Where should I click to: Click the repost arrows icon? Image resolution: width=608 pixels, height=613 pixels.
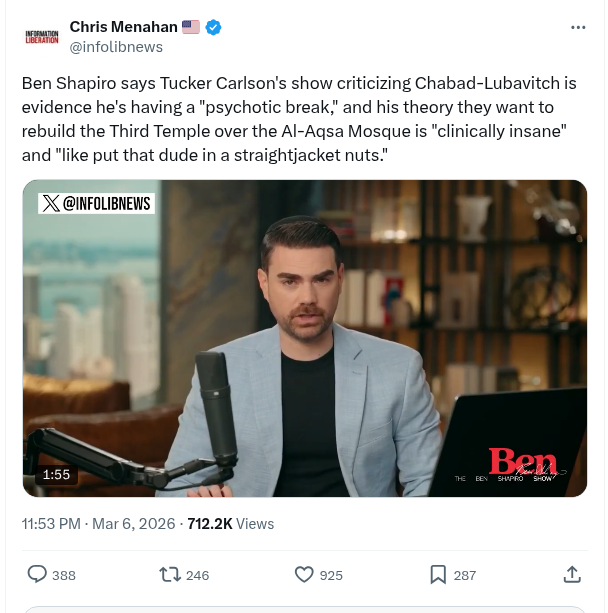[x=170, y=575]
